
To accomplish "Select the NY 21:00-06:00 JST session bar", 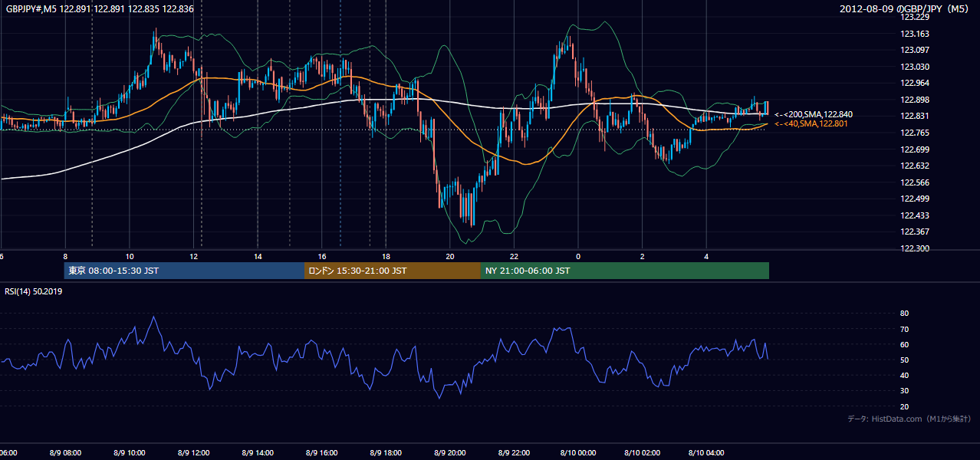I will pos(625,271).
